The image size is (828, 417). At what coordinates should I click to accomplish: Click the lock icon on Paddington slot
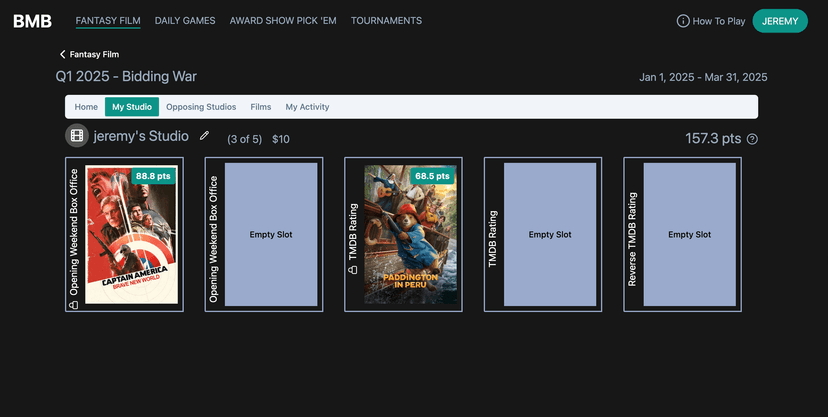click(x=353, y=269)
